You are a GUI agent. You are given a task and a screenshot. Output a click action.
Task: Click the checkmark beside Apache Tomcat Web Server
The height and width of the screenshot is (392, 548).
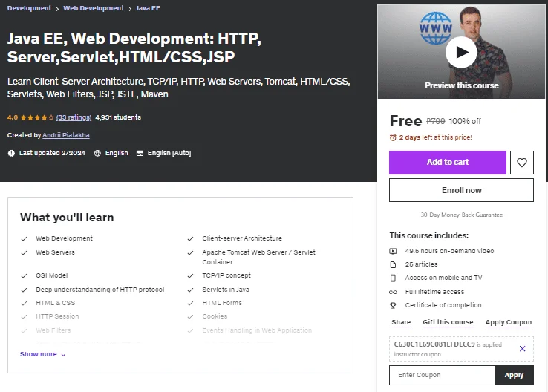pyautogui.click(x=191, y=252)
